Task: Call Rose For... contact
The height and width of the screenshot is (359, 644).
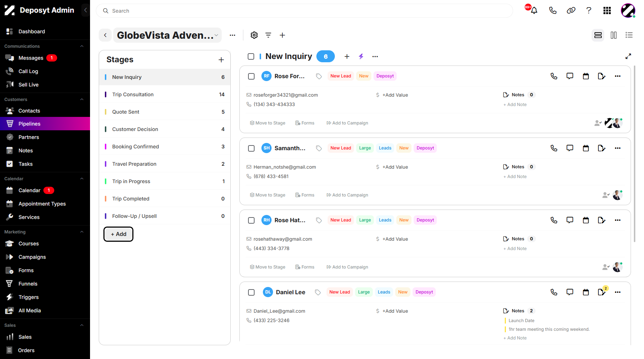Action: point(554,76)
